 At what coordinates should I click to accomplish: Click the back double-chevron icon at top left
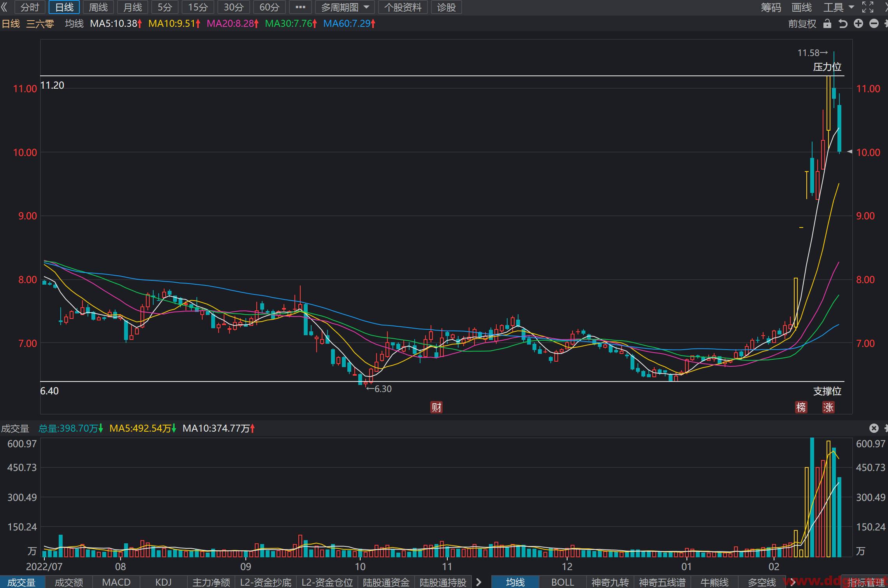[x=5, y=7]
